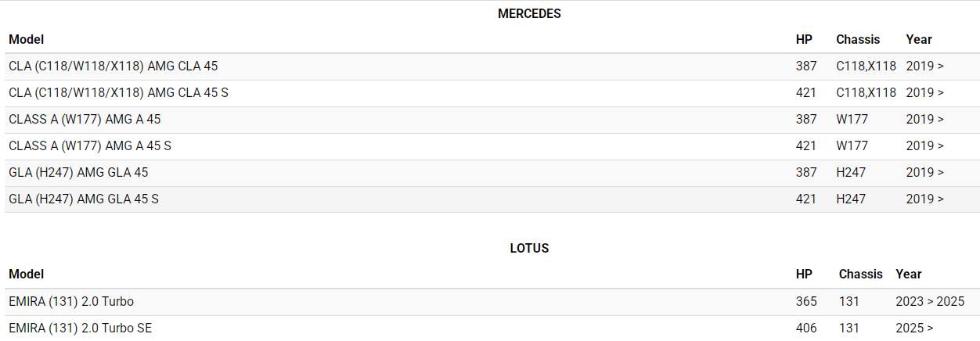
Task: Click the MERCEDES table heading
Action: (529, 14)
